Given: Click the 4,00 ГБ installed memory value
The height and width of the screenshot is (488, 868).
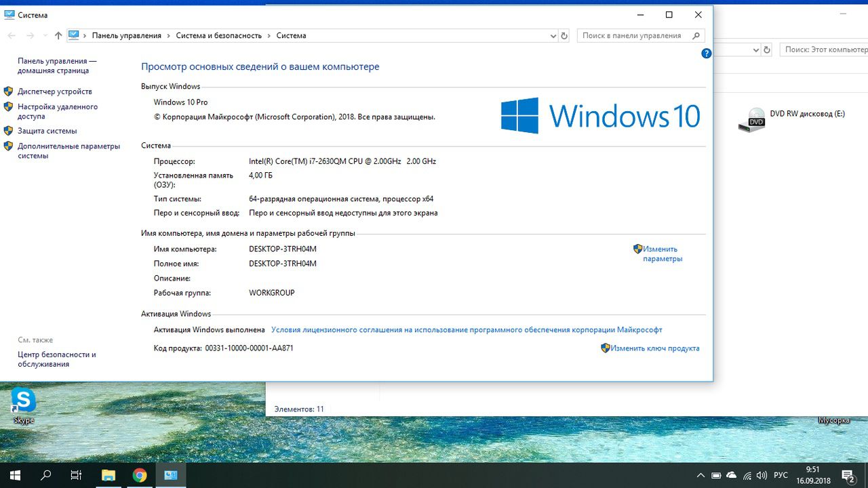Looking at the screenshot, I should 260,176.
